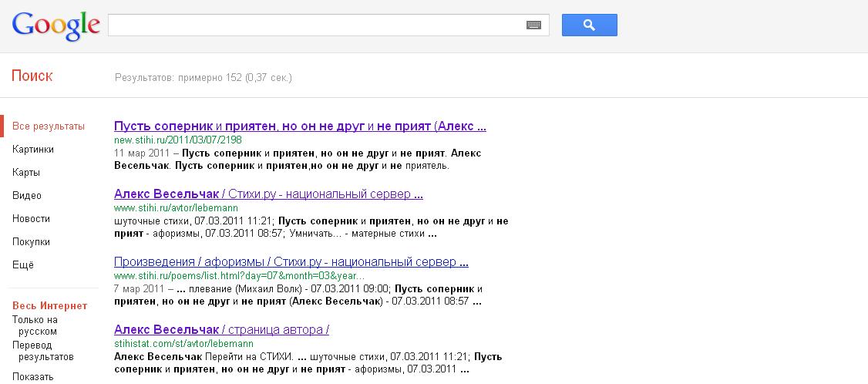Viewport: 868px width, 384px height.
Task: Filter by 'Только на русском'
Action: 35,325
